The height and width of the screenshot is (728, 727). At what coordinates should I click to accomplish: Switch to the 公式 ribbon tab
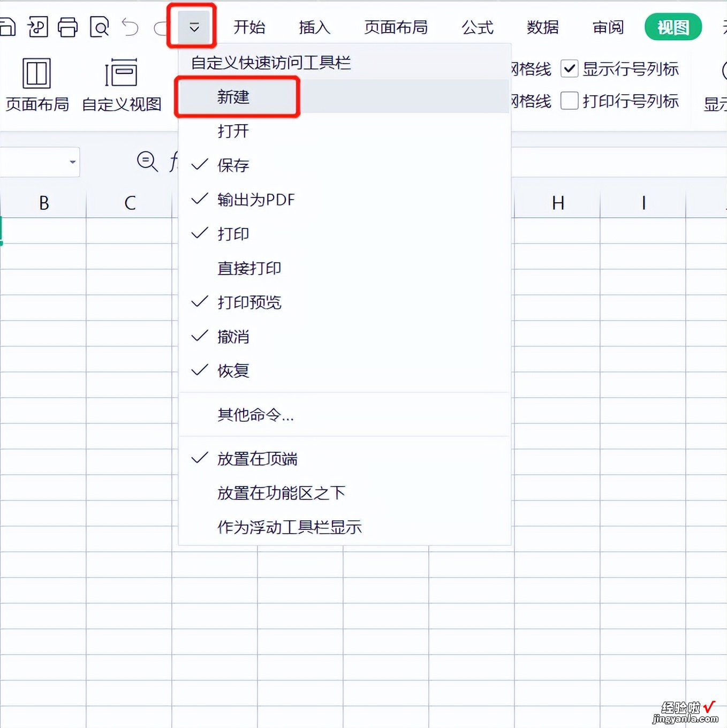pyautogui.click(x=478, y=27)
